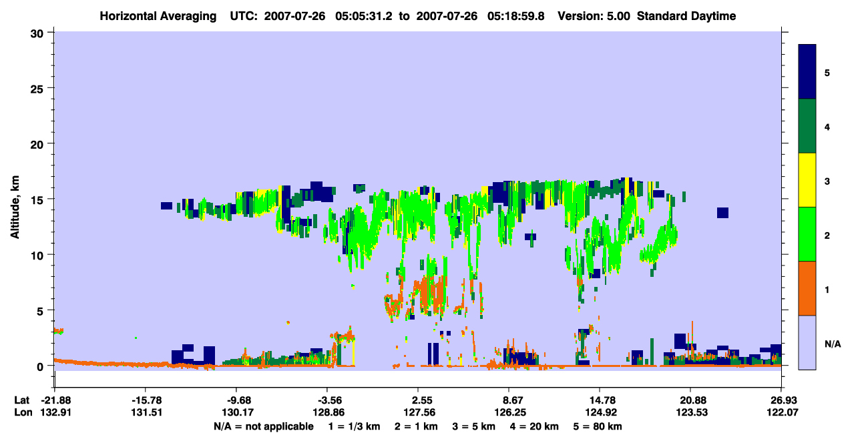Click the bright green colorbar segment labeled 2
The width and height of the screenshot is (868, 445).
click(807, 234)
